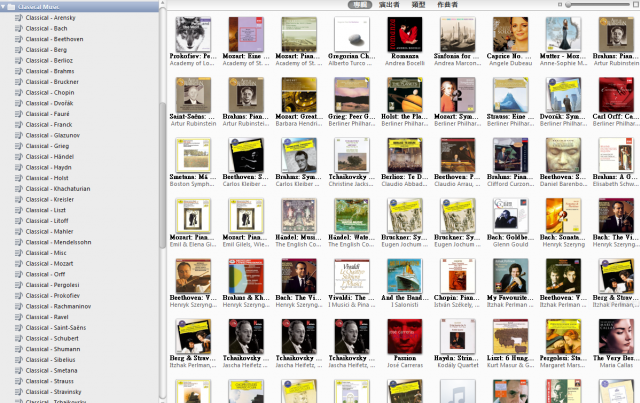Select the Holst: the Planets album cover
The width and height of the screenshot is (640, 403).
point(404,95)
